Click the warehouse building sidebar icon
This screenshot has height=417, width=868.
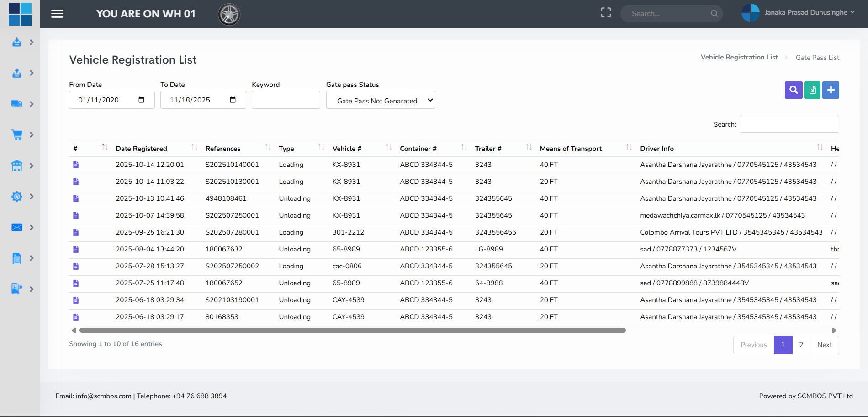click(17, 166)
